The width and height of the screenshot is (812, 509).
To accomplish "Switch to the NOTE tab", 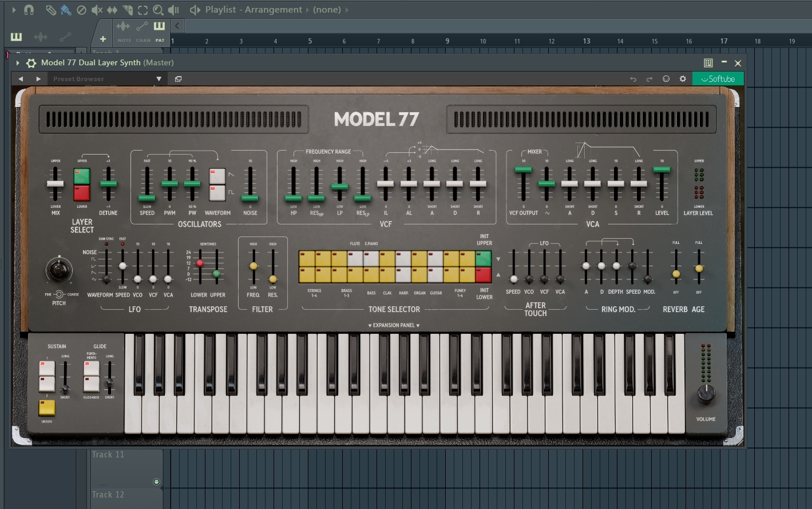I will pos(124,31).
